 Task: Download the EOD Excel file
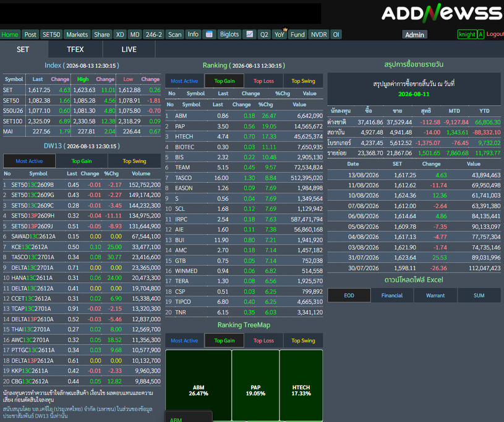[349, 295]
